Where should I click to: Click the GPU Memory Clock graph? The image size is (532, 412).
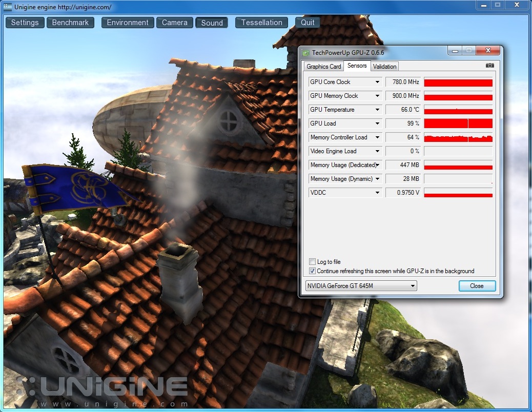[458, 96]
